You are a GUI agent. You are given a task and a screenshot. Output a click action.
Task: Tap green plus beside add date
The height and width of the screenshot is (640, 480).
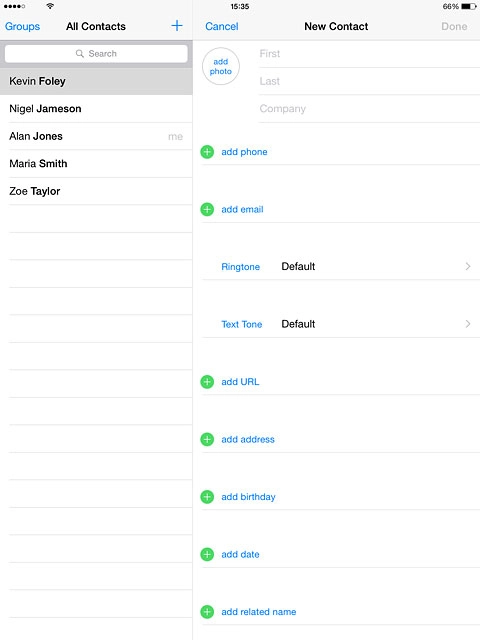207,554
